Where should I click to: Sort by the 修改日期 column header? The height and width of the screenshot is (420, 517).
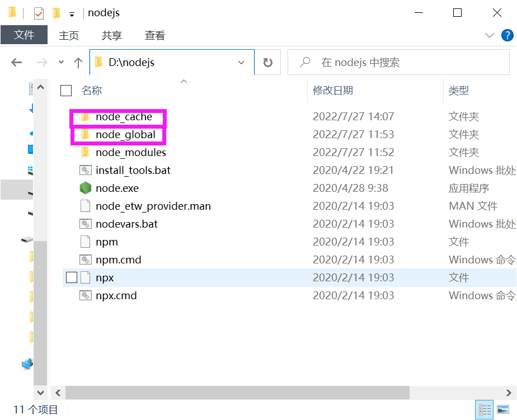click(333, 91)
